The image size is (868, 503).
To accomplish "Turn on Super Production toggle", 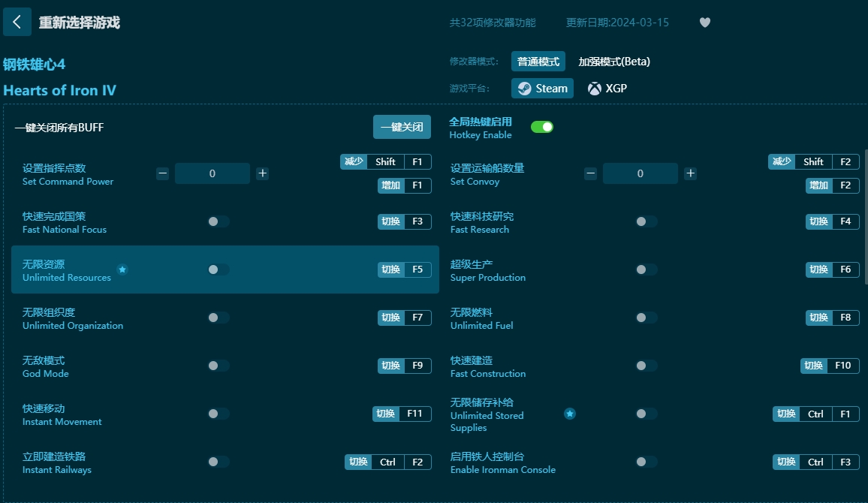I will click(646, 270).
